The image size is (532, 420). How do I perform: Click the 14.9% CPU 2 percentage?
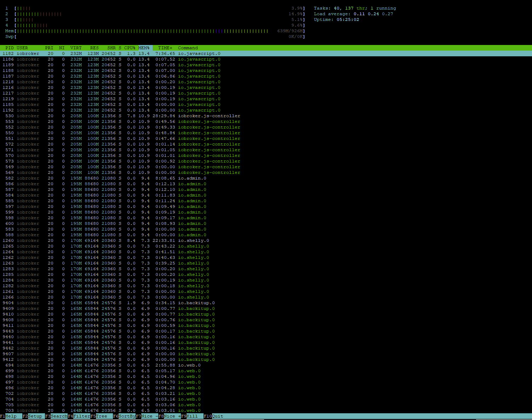(296, 14)
